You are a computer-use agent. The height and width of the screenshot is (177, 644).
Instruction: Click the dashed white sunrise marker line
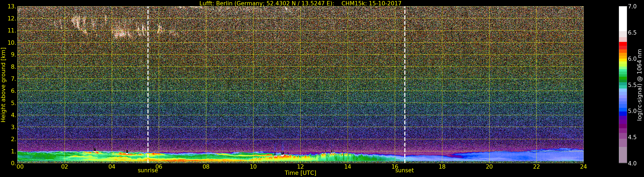[x=148, y=85]
